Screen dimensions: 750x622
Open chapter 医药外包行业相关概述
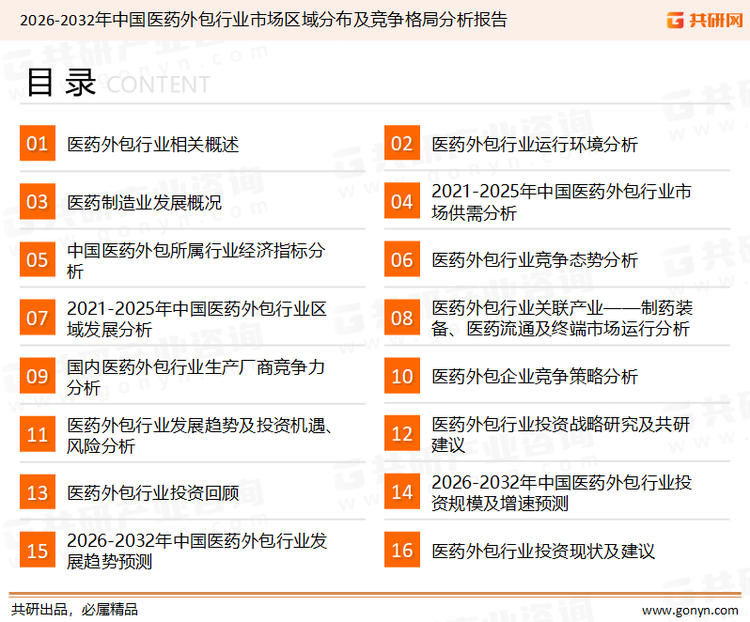click(x=153, y=144)
